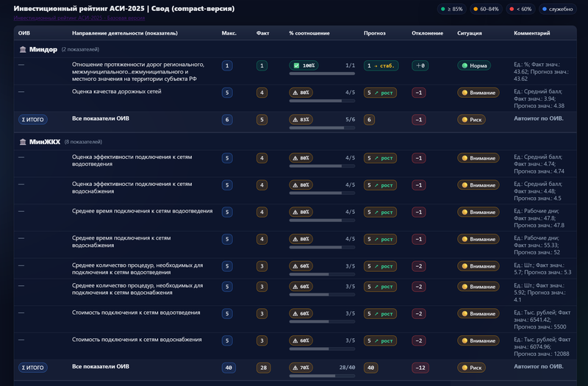The height and width of the screenshot is (386, 588).
Task: Open the 'Базовая версия' rating link
Action: 79,18
